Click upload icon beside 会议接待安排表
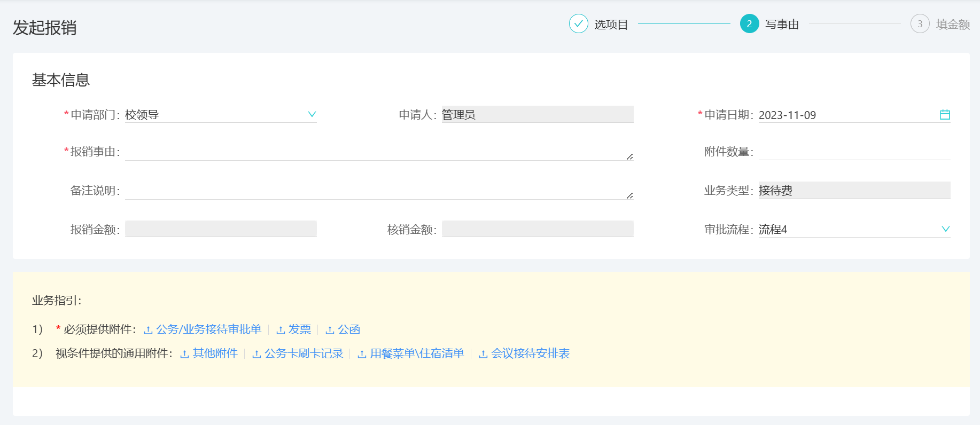 click(483, 354)
